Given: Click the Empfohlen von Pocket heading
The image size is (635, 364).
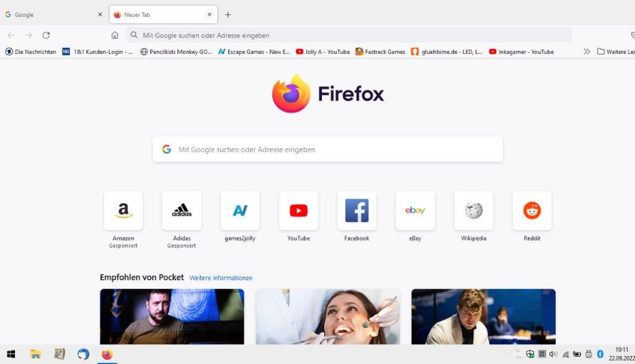Looking at the screenshot, I should pos(142,277).
